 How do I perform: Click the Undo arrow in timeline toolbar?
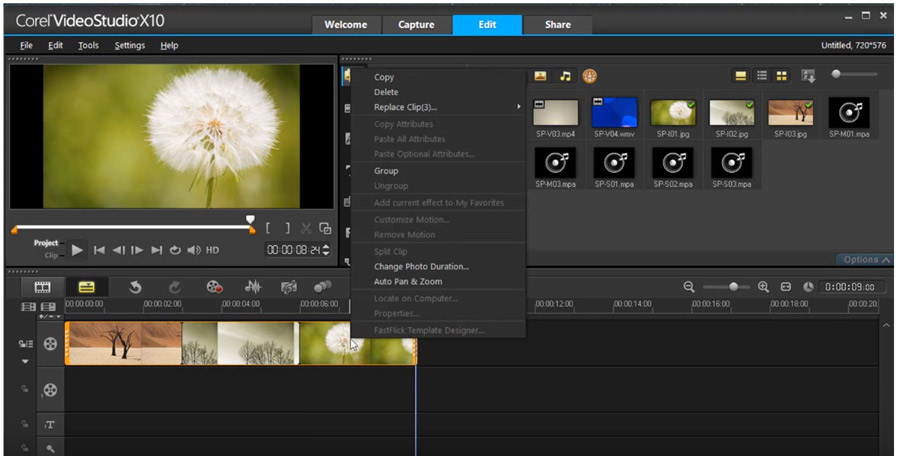(135, 287)
